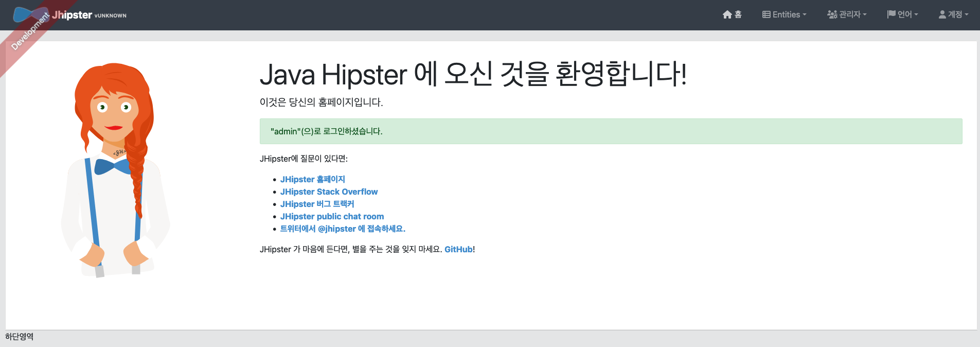Expand the 언어 dropdown caret
Image resolution: width=980 pixels, height=347 pixels.
point(916,15)
